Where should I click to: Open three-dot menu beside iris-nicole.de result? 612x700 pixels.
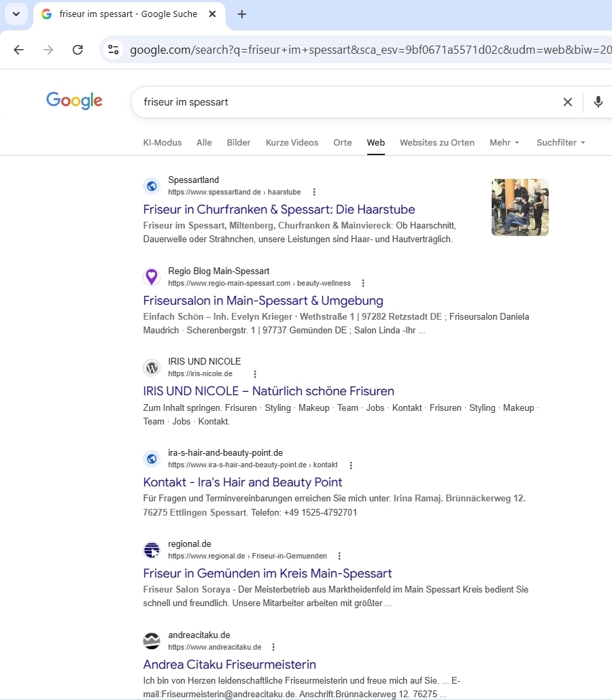coord(255,374)
